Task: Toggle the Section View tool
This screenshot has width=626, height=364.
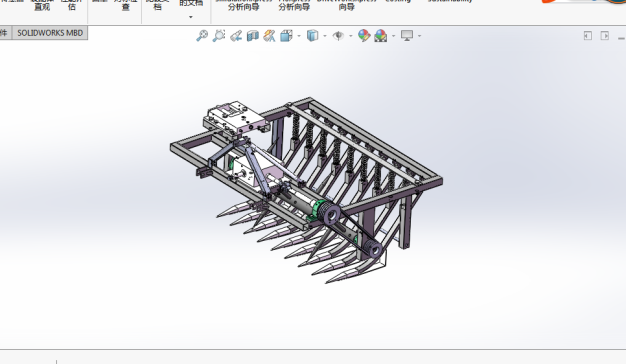Action: coord(252,36)
